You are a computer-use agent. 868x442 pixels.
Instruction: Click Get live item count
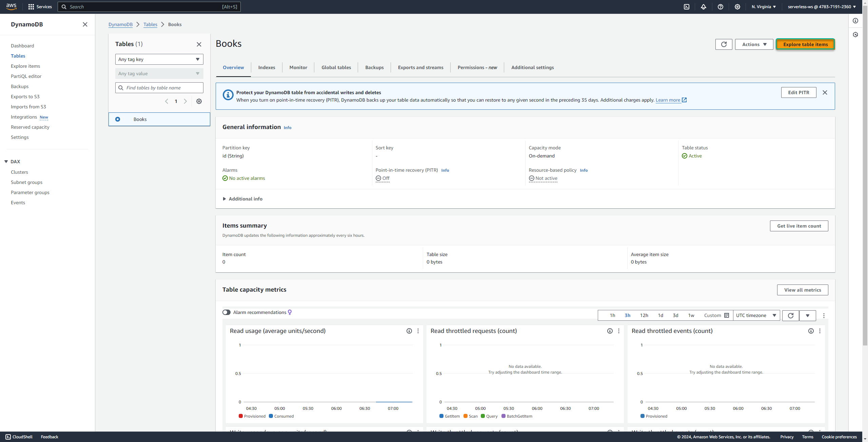point(799,226)
